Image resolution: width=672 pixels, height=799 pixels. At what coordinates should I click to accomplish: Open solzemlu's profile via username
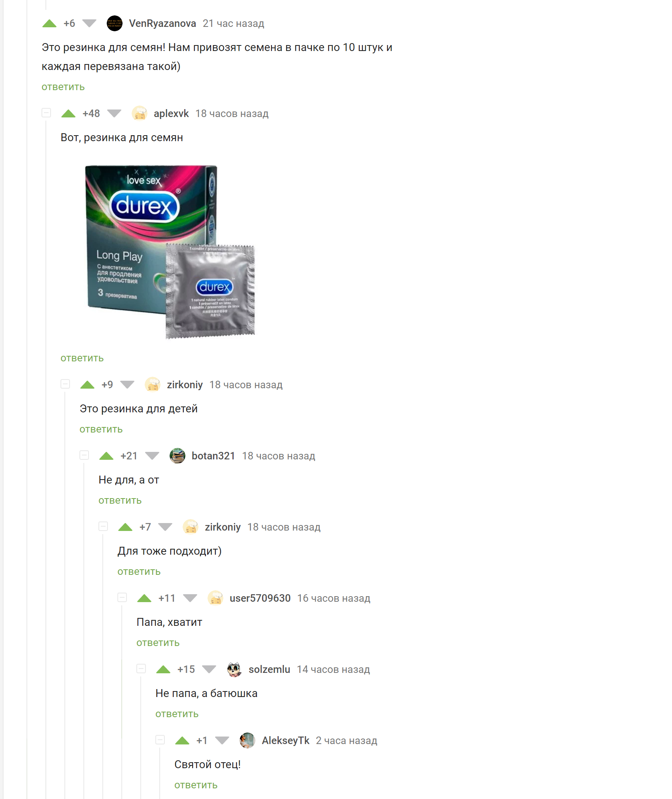[x=269, y=669]
